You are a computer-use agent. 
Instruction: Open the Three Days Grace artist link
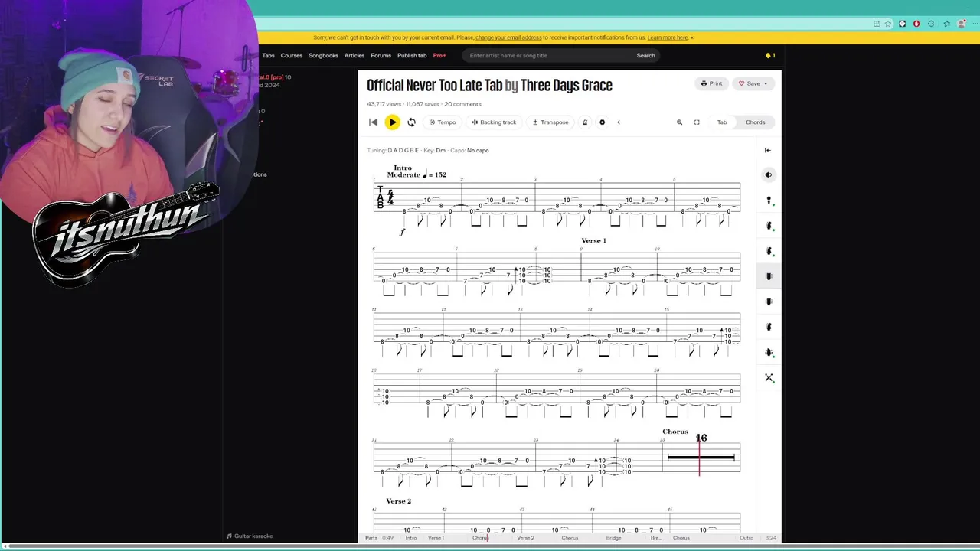[567, 85]
